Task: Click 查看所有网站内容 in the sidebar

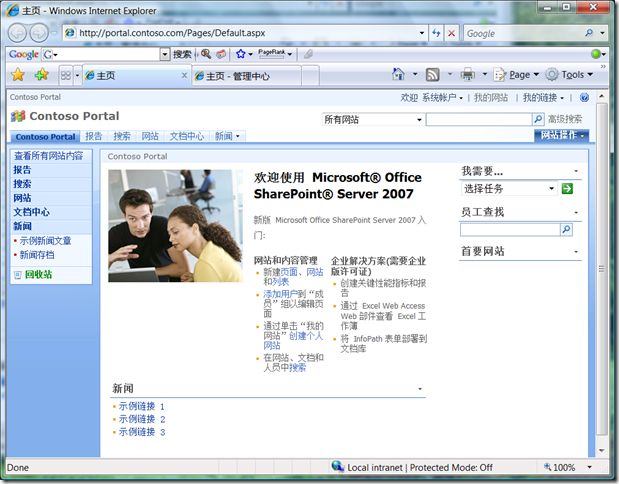Action: click(x=49, y=156)
